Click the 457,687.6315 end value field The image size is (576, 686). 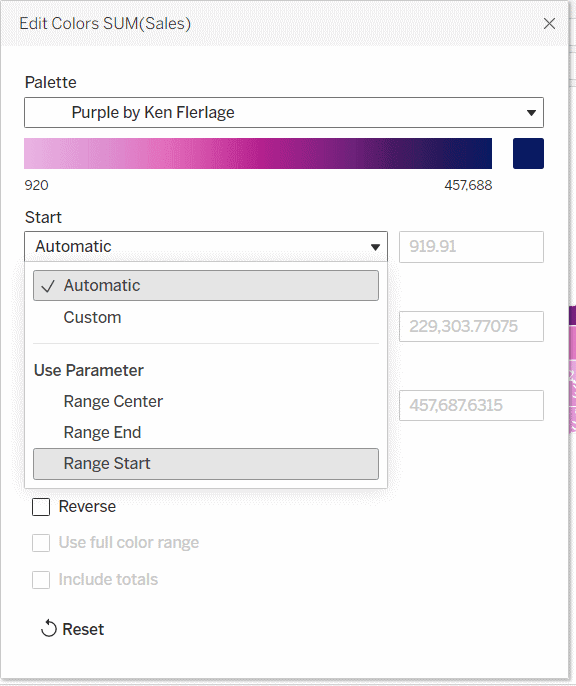pos(471,406)
